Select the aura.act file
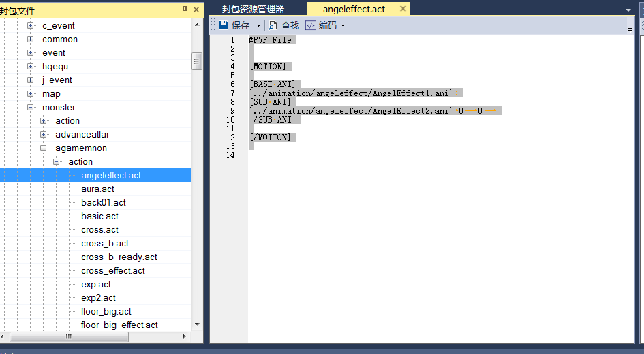 97,189
